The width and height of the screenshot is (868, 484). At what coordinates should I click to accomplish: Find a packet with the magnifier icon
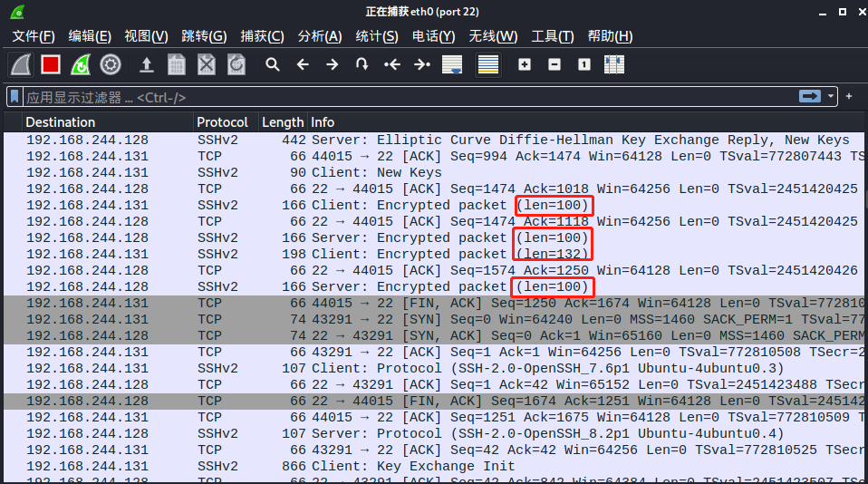point(272,64)
